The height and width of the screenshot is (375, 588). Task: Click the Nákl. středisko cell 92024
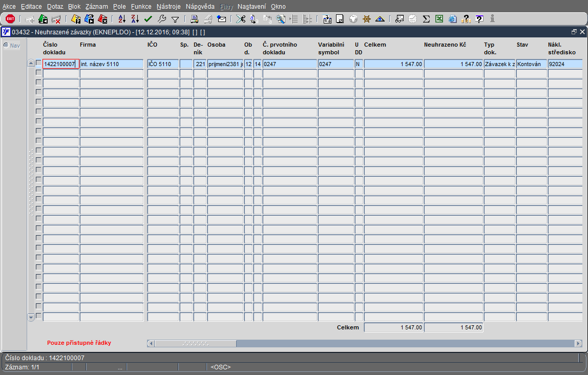pos(565,64)
